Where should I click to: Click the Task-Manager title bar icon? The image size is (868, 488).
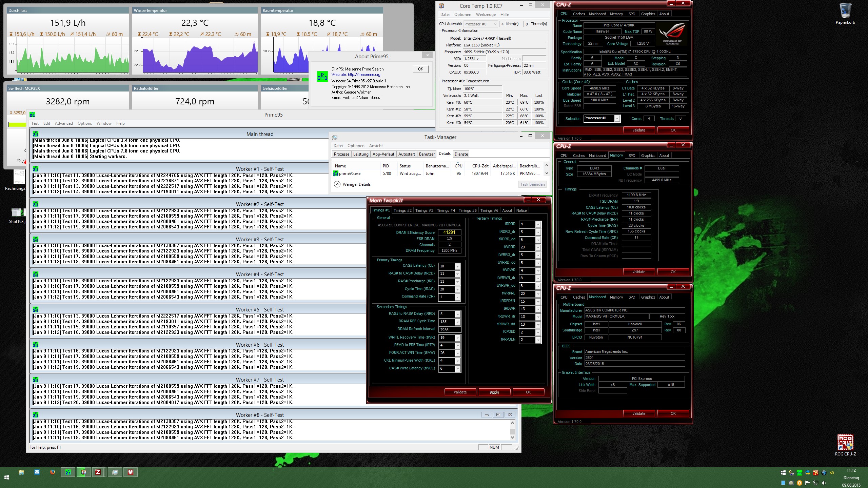(x=335, y=137)
